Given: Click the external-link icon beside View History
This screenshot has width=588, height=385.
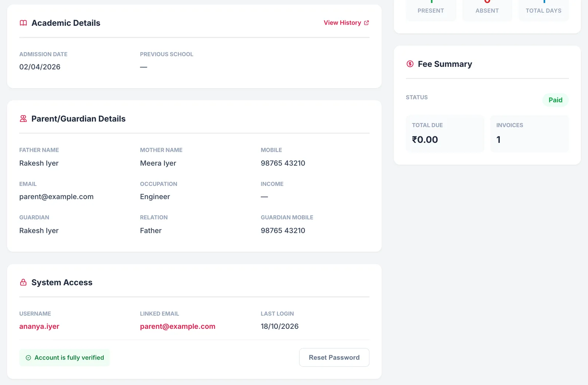Looking at the screenshot, I should (366, 23).
